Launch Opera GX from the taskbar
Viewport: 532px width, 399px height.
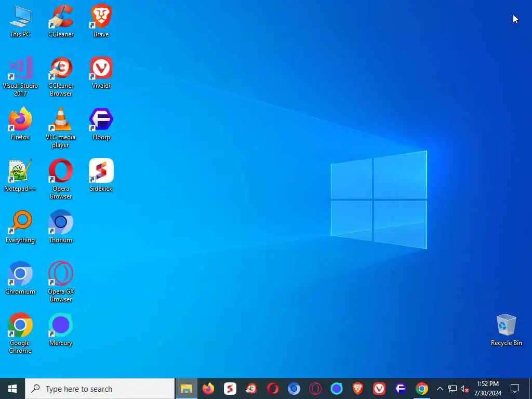[x=315, y=389]
